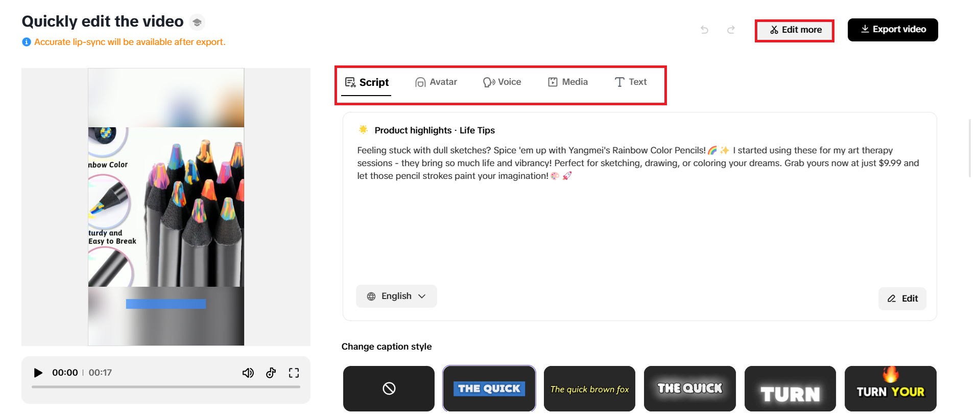Edit the script with the Edit button
Viewport: 980px width, 414px height.
click(x=902, y=298)
